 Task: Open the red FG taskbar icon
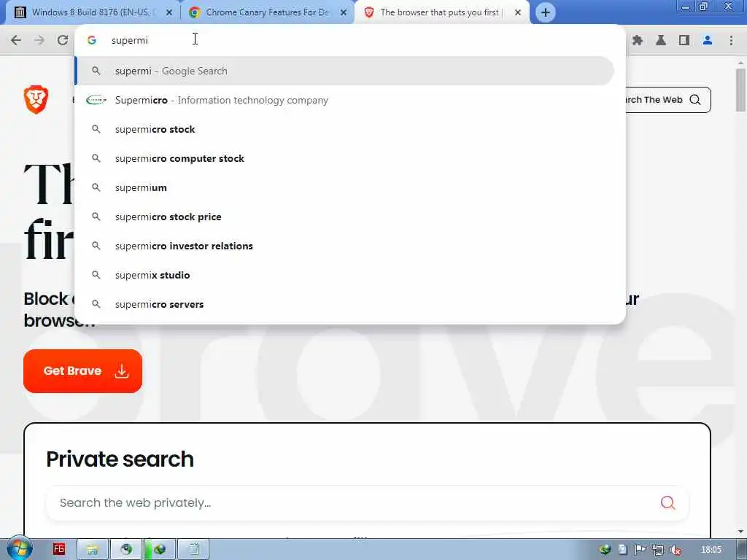pos(59,549)
